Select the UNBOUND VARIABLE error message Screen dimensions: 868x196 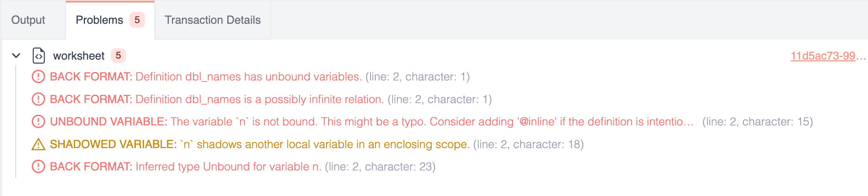click(371, 122)
